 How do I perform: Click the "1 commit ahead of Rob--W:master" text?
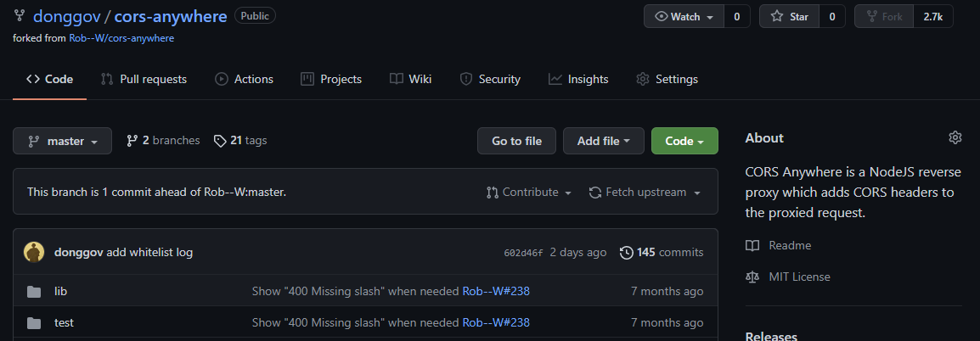(x=194, y=193)
